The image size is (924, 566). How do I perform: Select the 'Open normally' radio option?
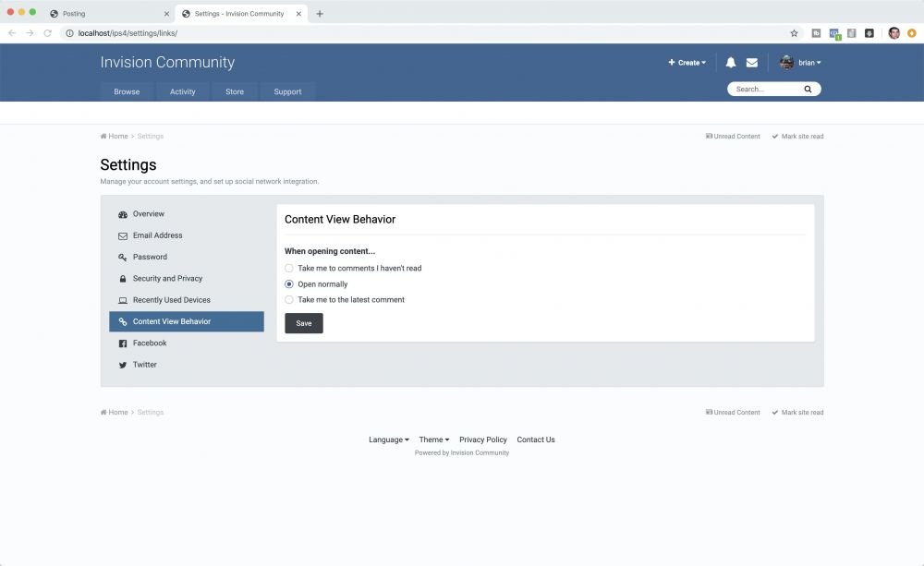tap(288, 283)
